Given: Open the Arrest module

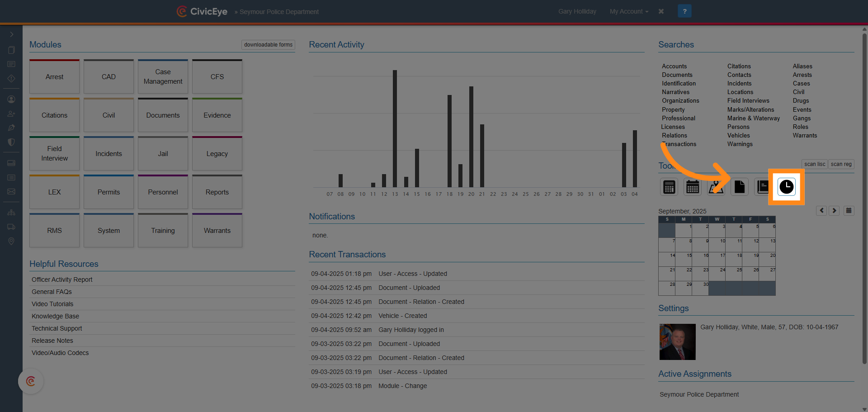Looking at the screenshot, I should tap(54, 76).
